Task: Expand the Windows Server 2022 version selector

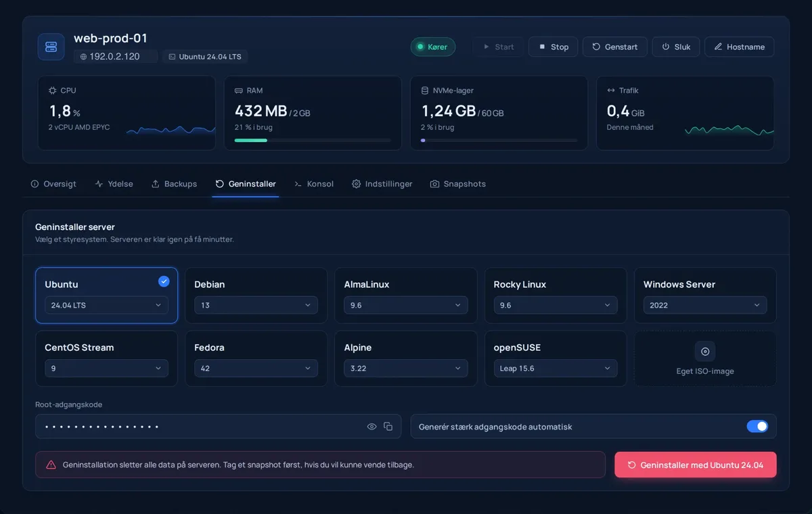Action: click(x=705, y=305)
